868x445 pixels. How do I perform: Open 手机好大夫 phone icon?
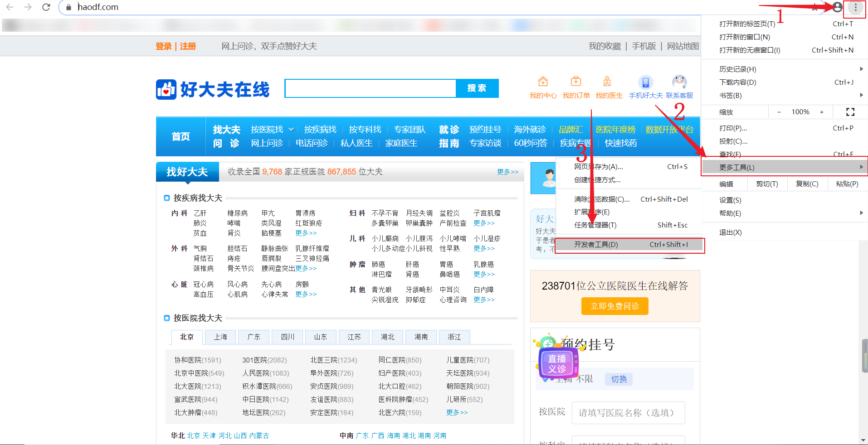[x=645, y=82]
